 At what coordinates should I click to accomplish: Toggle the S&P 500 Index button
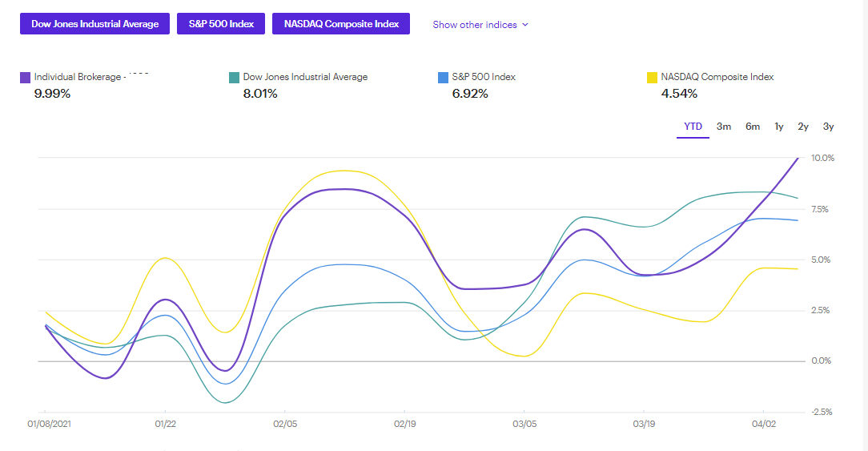point(221,24)
